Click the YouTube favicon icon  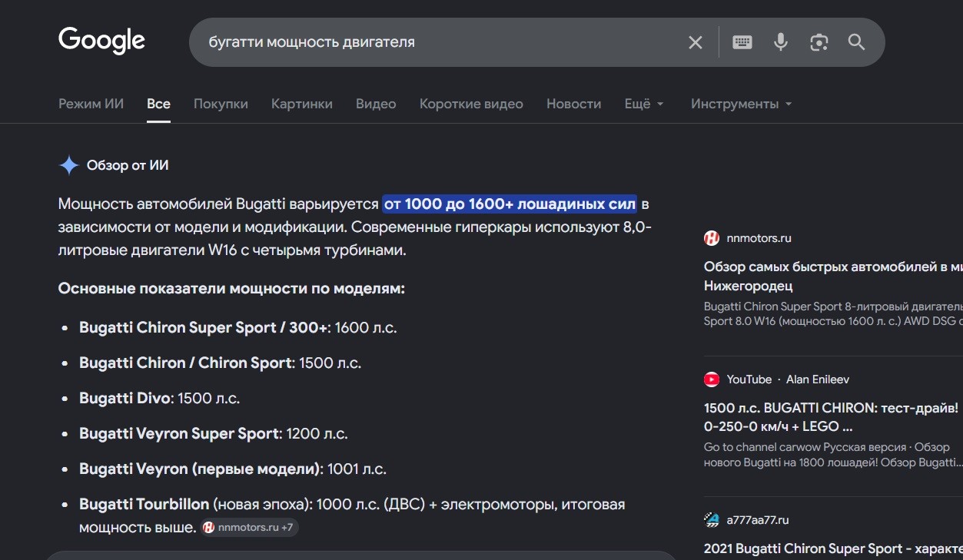pyautogui.click(x=712, y=379)
